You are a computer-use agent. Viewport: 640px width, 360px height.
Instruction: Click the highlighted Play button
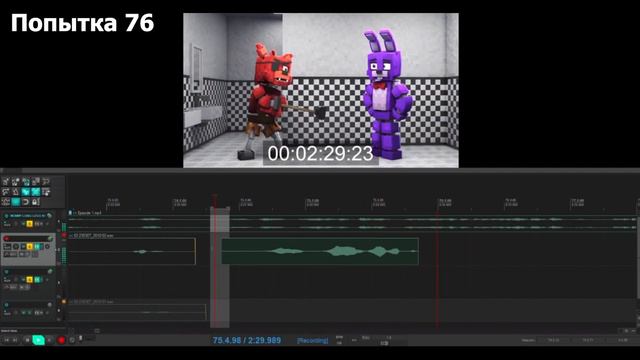coord(38,340)
